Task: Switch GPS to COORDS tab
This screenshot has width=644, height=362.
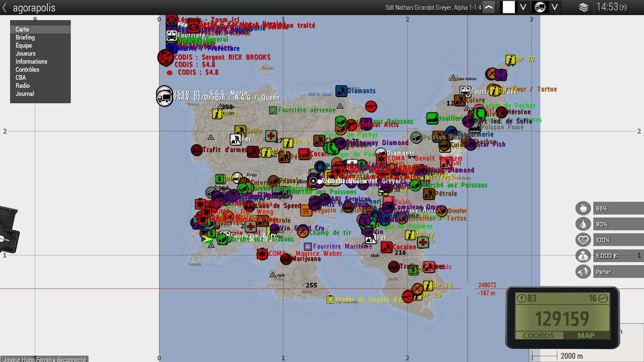Action: [538, 336]
